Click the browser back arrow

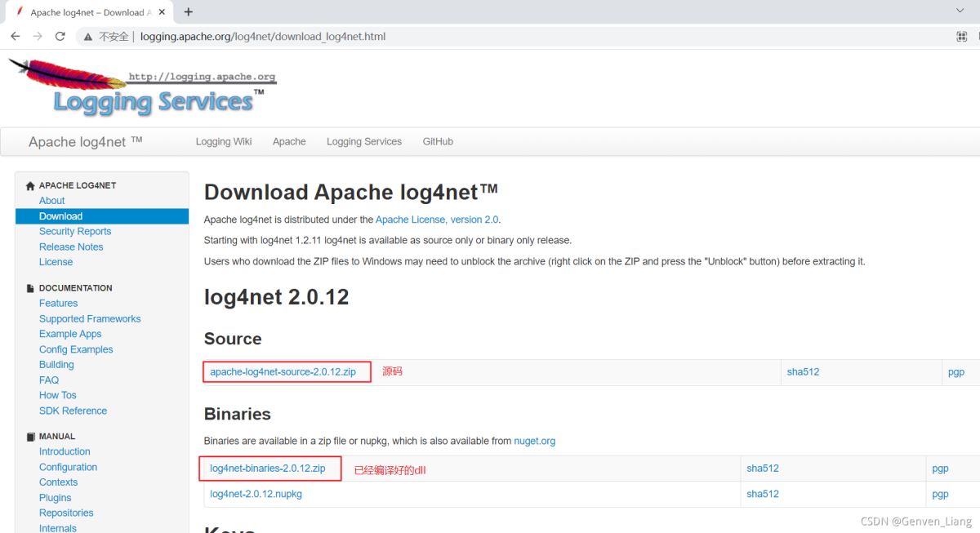point(15,37)
